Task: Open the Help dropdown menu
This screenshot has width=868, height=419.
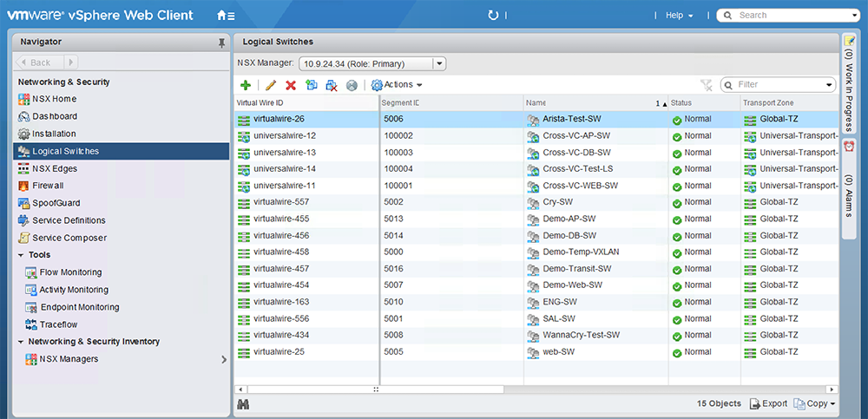Action: coord(680,16)
